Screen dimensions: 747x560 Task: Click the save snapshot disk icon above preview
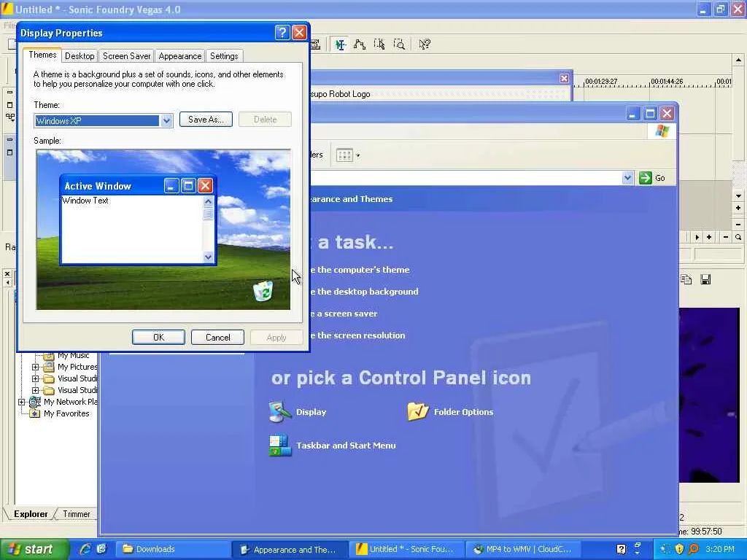click(x=705, y=279)
